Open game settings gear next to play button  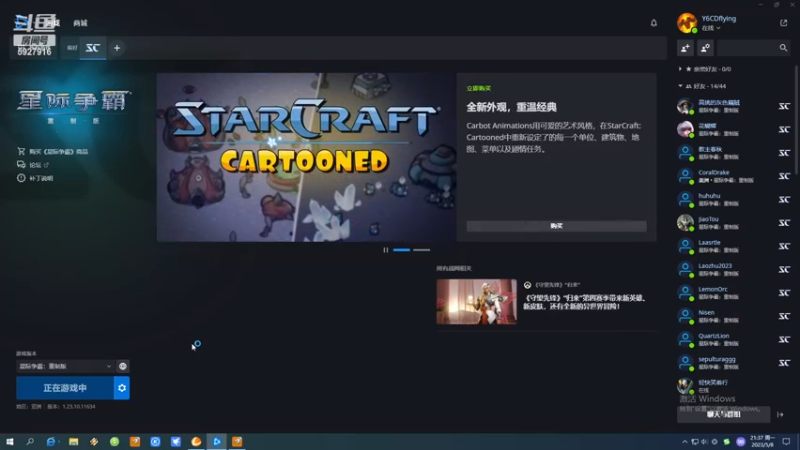point(121,388)
